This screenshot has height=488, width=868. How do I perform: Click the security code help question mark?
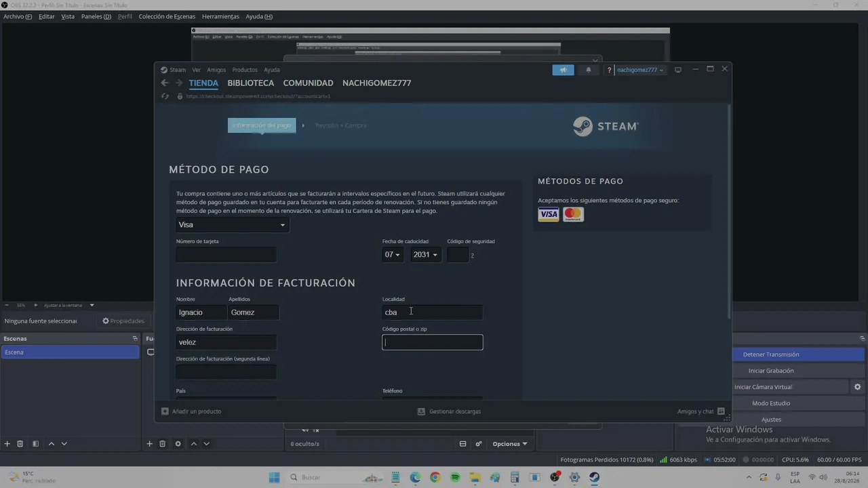coord(472,256)
